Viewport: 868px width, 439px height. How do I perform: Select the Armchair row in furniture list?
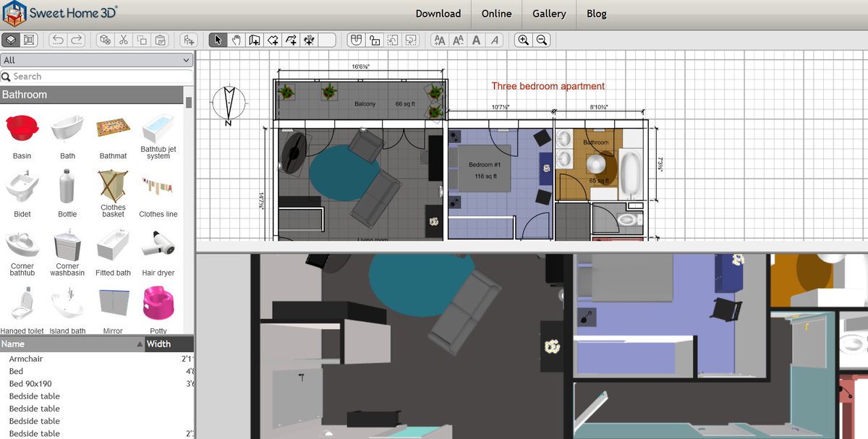point(97,359)
